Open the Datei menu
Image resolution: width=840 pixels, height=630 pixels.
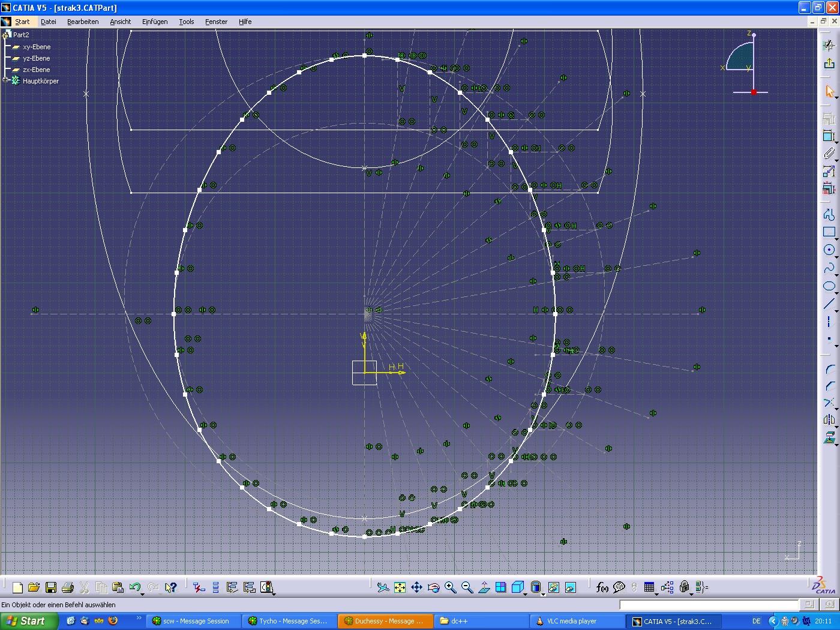click(x=49, y=22)
